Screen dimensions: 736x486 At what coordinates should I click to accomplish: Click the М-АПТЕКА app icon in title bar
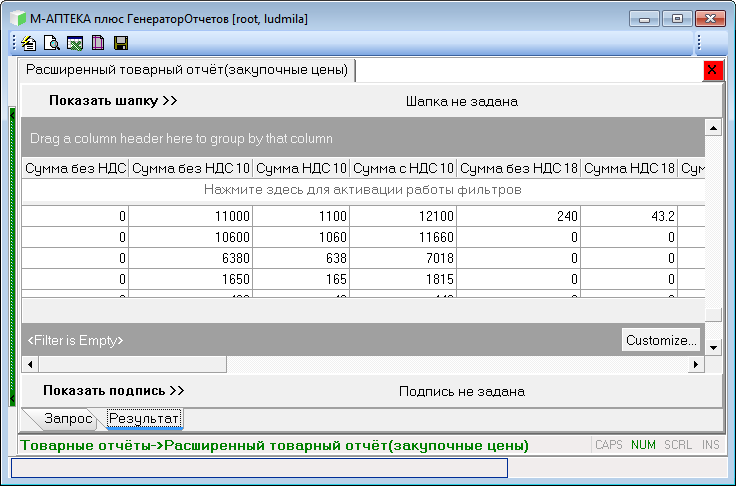[18, 19]
